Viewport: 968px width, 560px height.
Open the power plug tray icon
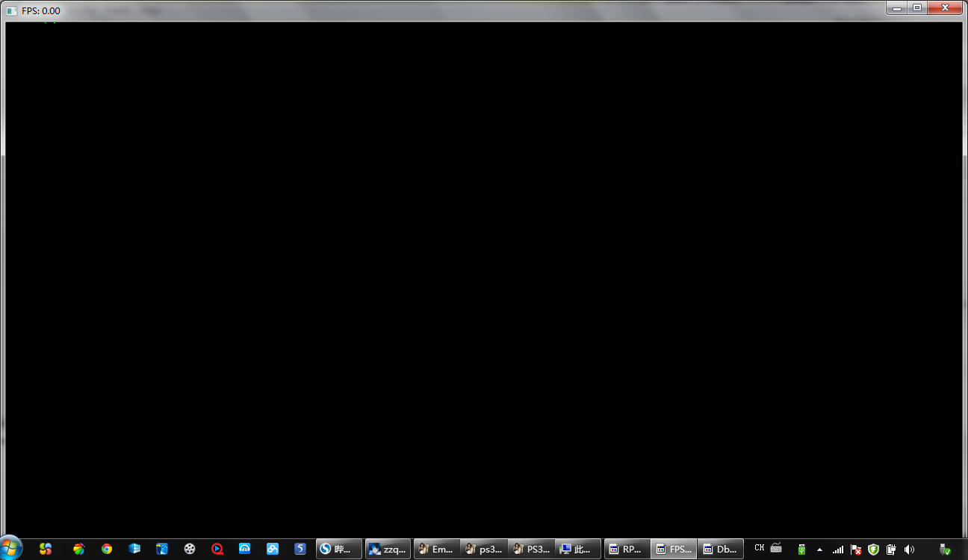[891, 550]
